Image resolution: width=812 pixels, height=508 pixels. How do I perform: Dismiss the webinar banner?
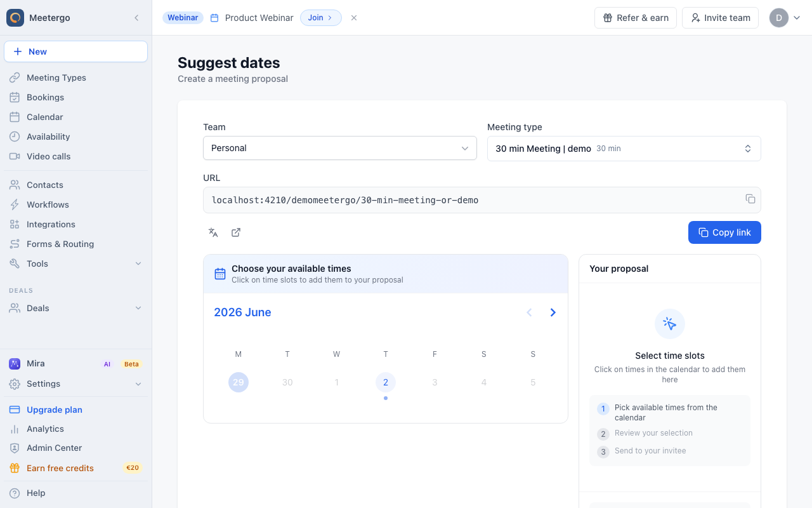(x=354, y=18)
